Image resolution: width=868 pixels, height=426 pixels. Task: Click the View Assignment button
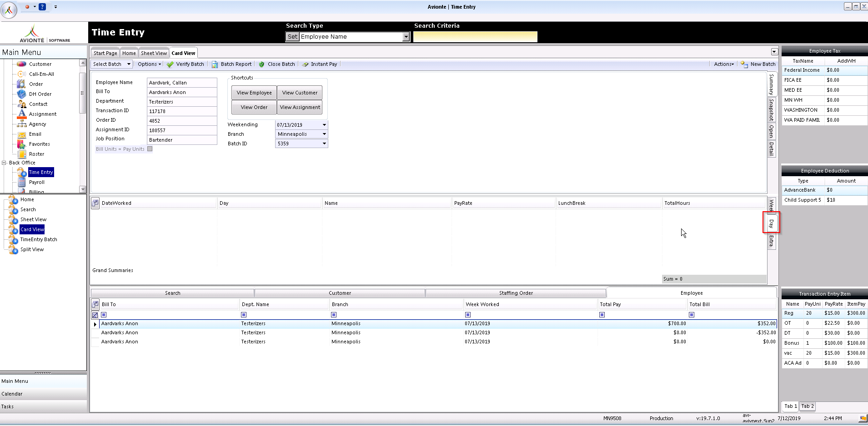pos(300,107)
